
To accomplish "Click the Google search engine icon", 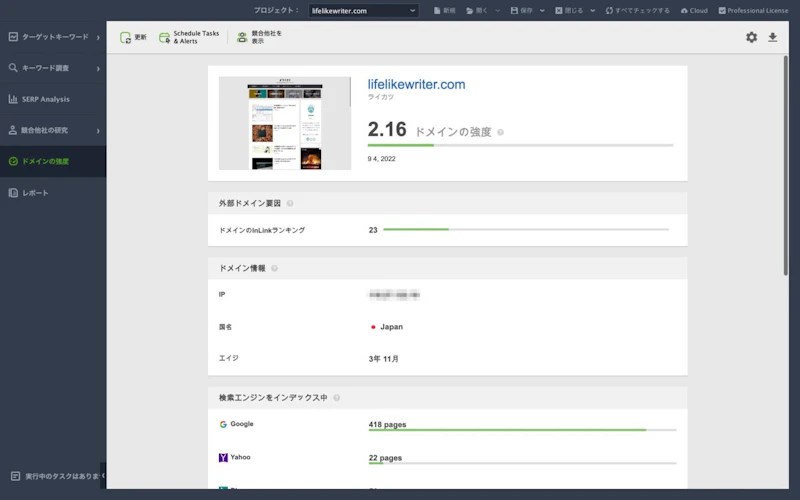I will 223,424.
